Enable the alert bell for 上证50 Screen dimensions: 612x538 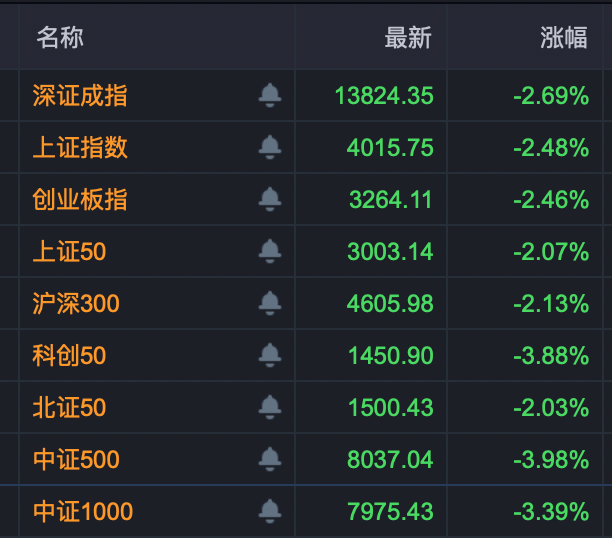269,252
